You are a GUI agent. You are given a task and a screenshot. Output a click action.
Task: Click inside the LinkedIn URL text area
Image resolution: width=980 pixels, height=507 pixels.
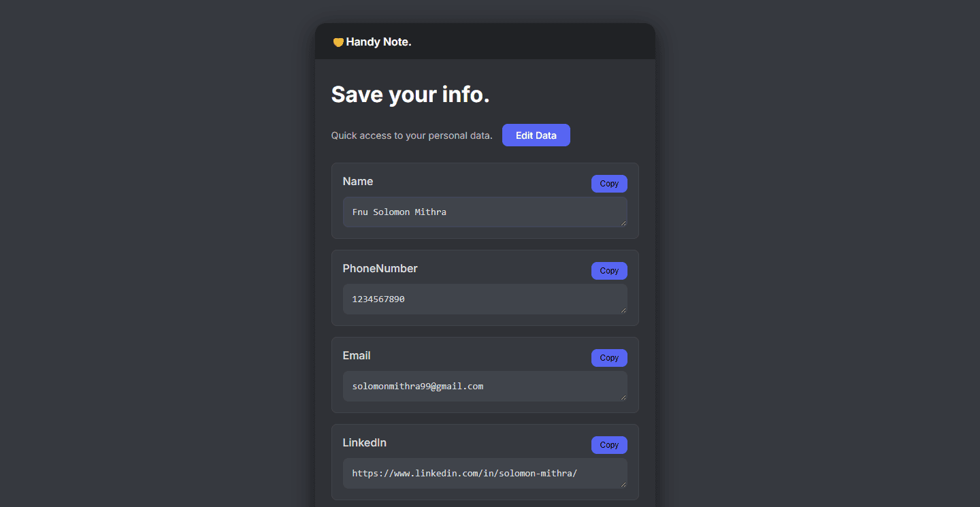tap(485, 474)
